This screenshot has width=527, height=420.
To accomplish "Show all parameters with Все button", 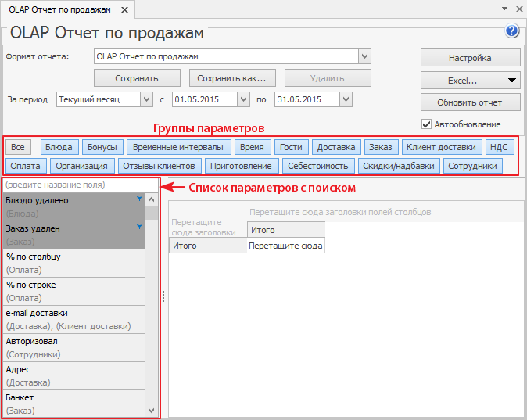I will pos(17,146).
